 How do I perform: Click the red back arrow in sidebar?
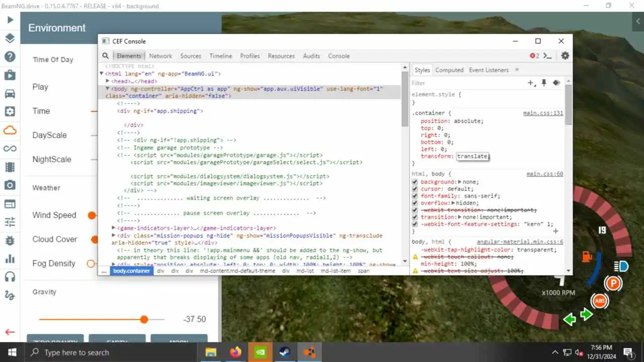(10, 332)
